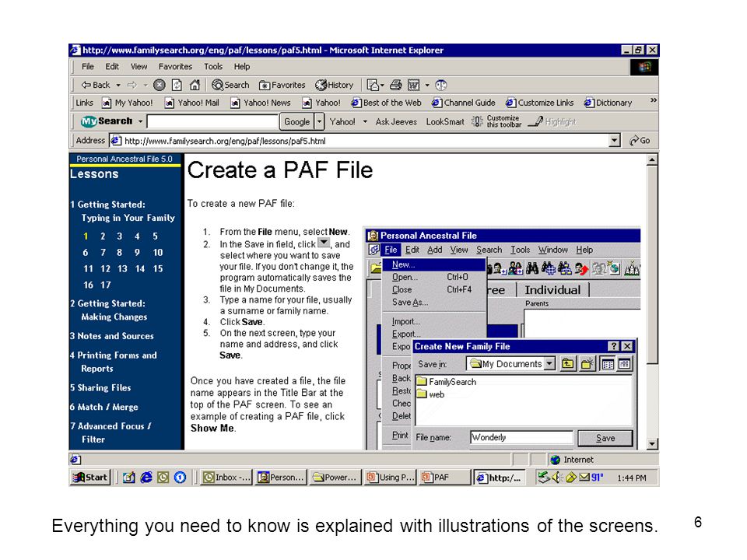This screenshot has width=747, height=560.
Task: Open the browser Help menu
Action: [x=241, y=67]
